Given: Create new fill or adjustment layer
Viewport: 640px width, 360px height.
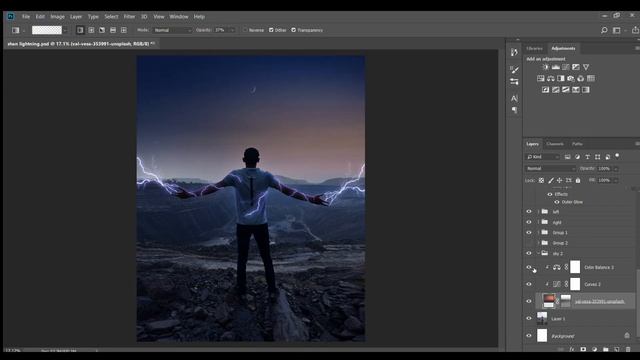Looking at the screenshot, I should tap(594, 349).
